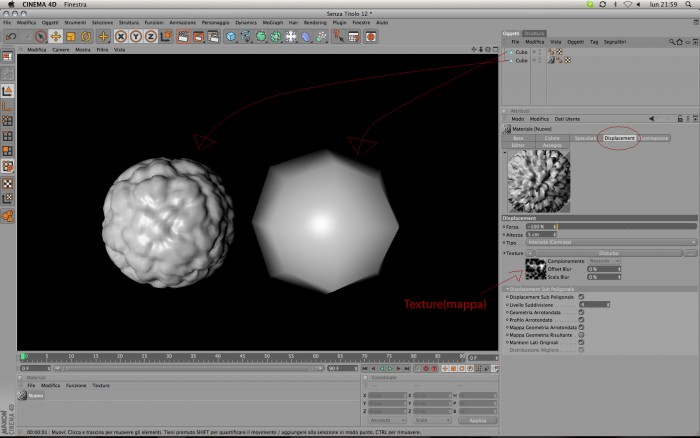Viewport: 700px width, 438px height.
Task: Open the Rendering menu
Action: (x=315, y=23)
